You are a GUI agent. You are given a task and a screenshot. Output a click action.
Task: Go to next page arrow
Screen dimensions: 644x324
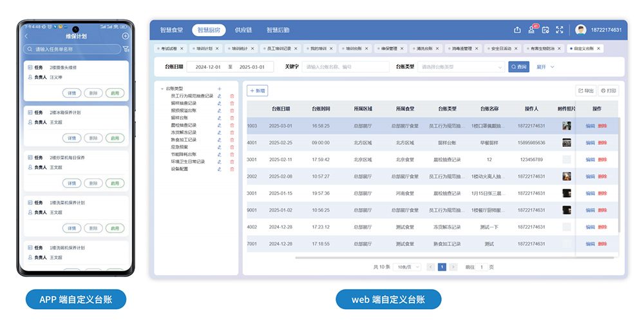[x=453, y=267]
